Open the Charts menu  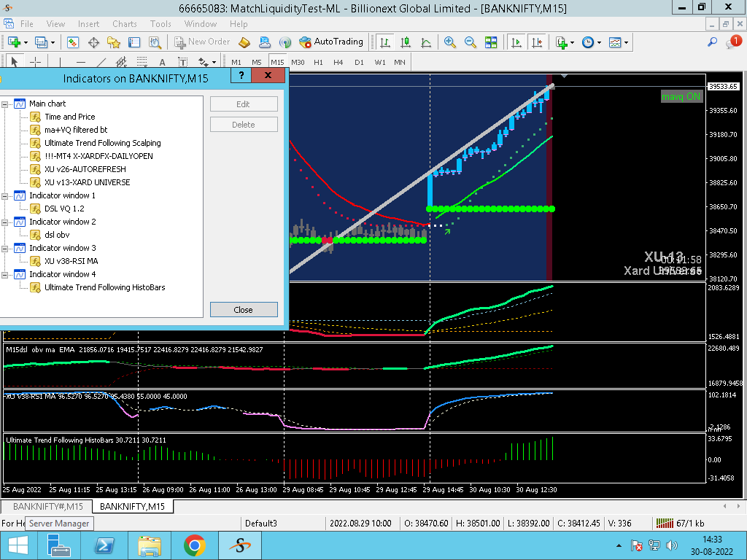click(x=125, y=24)
